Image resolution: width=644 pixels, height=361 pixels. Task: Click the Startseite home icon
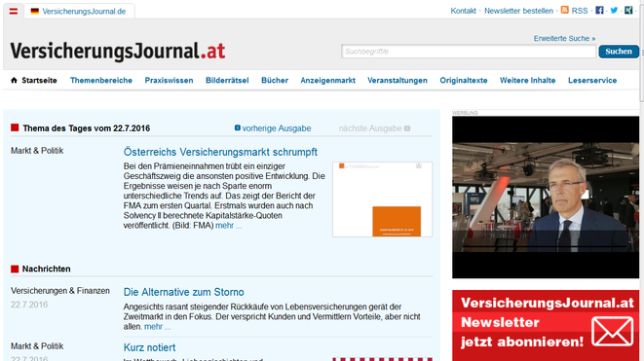tap(14, 80)
